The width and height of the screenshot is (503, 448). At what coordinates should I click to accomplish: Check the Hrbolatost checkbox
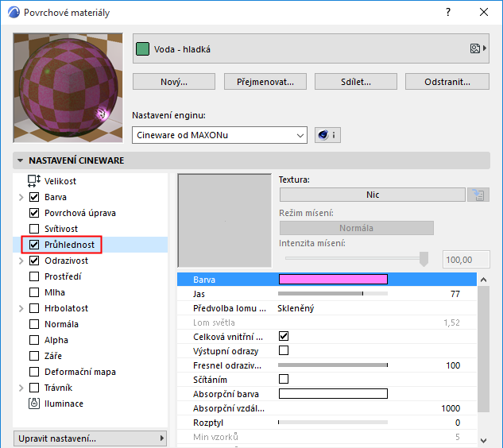coord(34,308)
